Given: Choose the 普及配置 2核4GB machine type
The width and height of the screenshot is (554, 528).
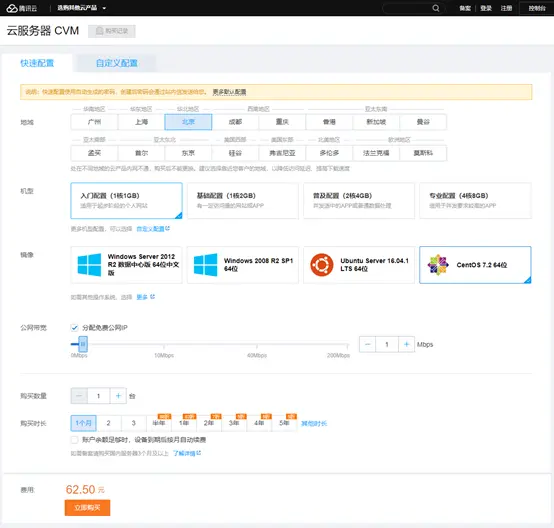Looking at the screenshot, I should 359,200.
